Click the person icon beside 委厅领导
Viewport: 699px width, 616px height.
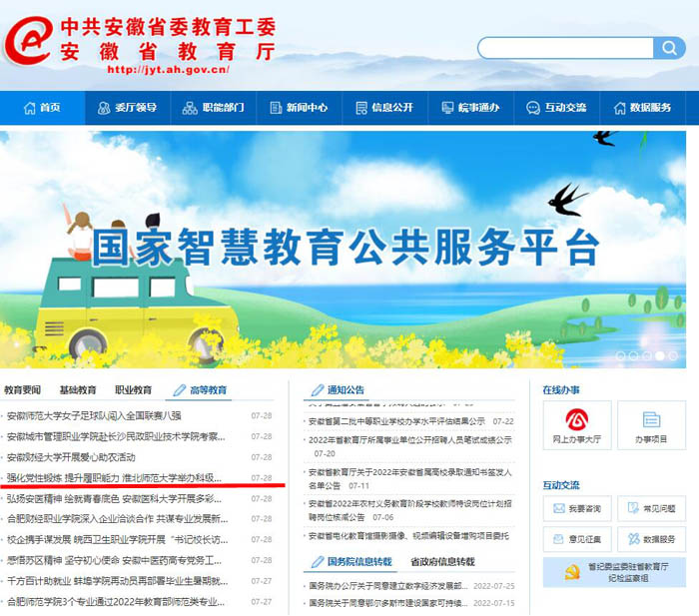104,108
